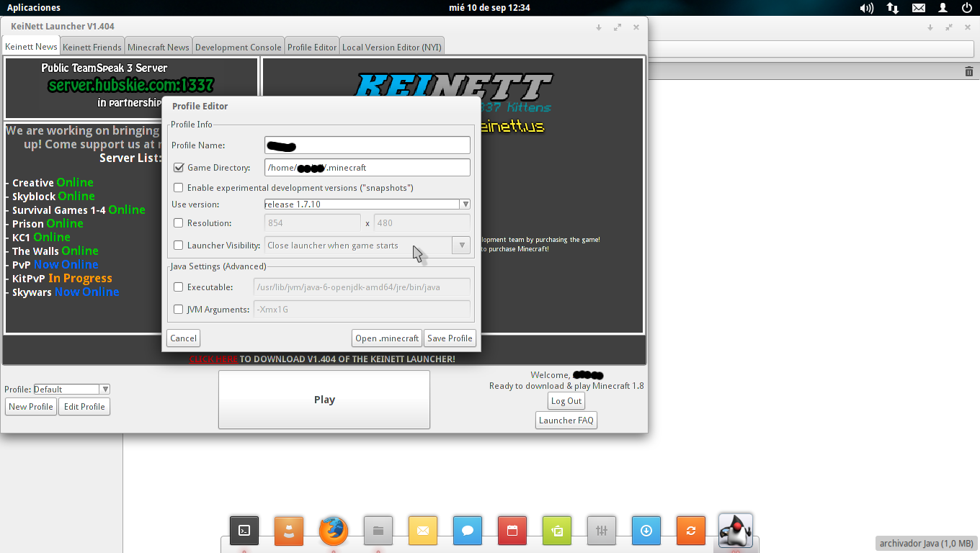Viewport: 980px width, 553px height.
Task: Open the power session indicator
Action: [967, 8]
